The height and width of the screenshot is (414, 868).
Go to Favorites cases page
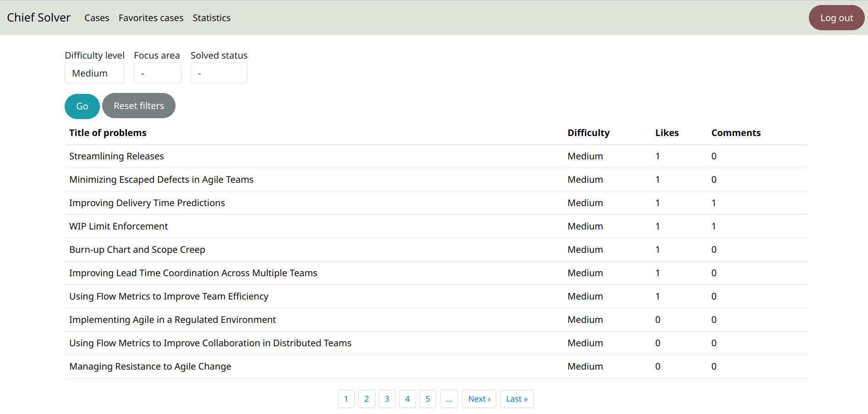coord(151,18)
